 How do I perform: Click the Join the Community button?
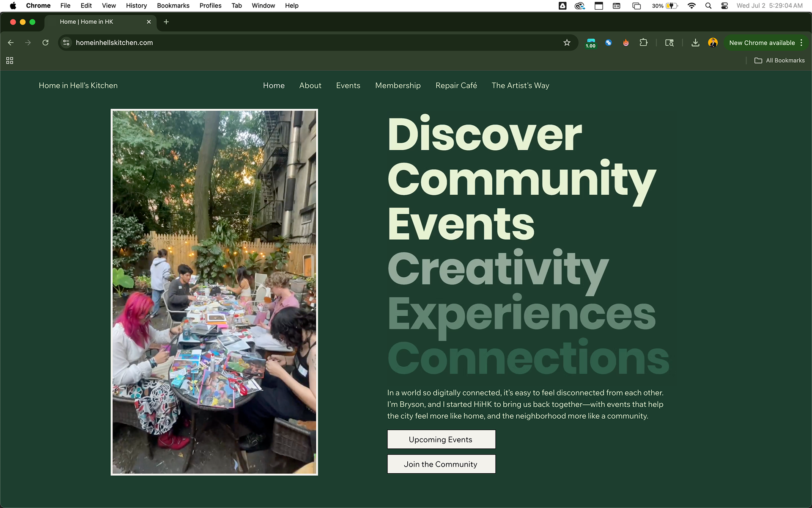click(441, 464)
